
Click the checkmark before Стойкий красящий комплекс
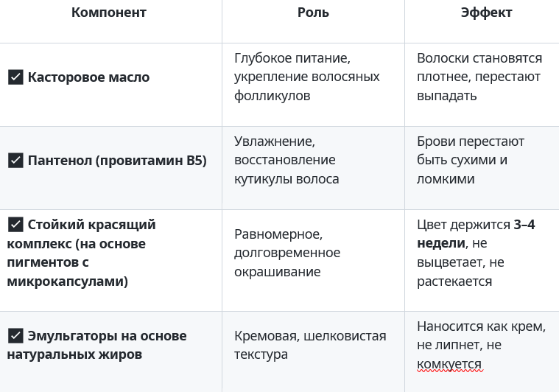coord(15,225)
